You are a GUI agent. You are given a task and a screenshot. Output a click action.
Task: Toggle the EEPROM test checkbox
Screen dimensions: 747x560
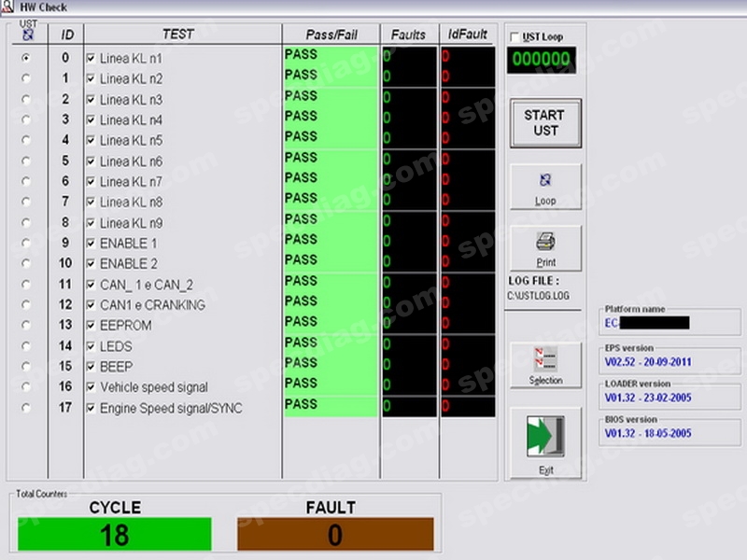[91, 326]
